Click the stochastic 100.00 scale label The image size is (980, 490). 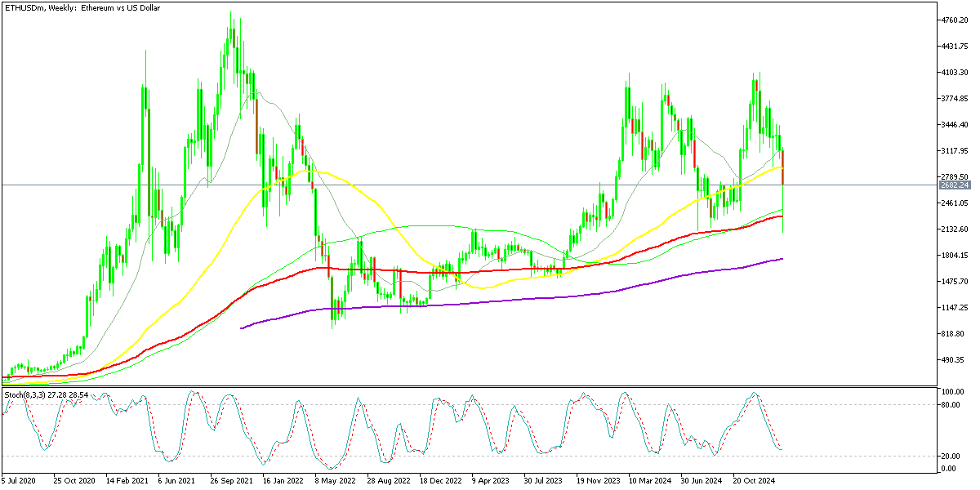955,393
